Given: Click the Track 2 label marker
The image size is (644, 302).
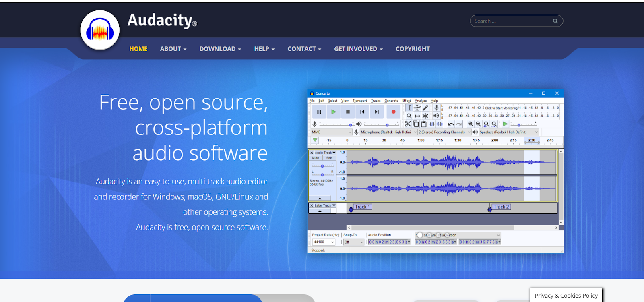Looking at the screenshot, I should click(502, 207).
